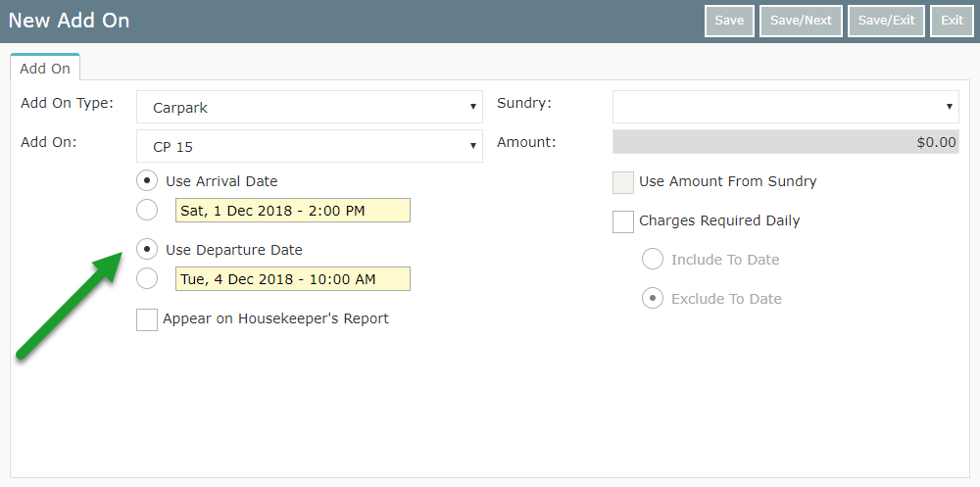
Task: Choose the Include To Date option
Action: pyautogui.click(x=653, y=260)
